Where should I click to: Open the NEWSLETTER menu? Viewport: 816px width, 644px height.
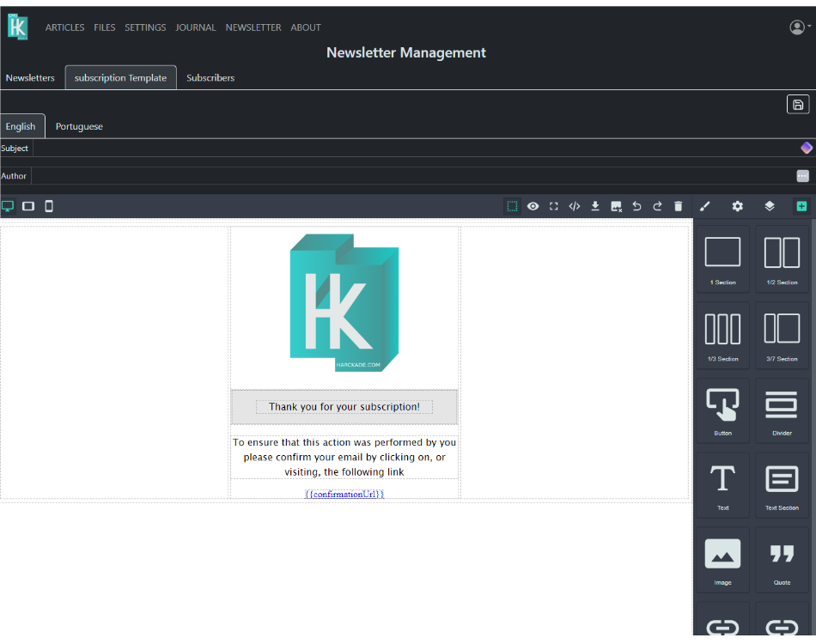253,27
